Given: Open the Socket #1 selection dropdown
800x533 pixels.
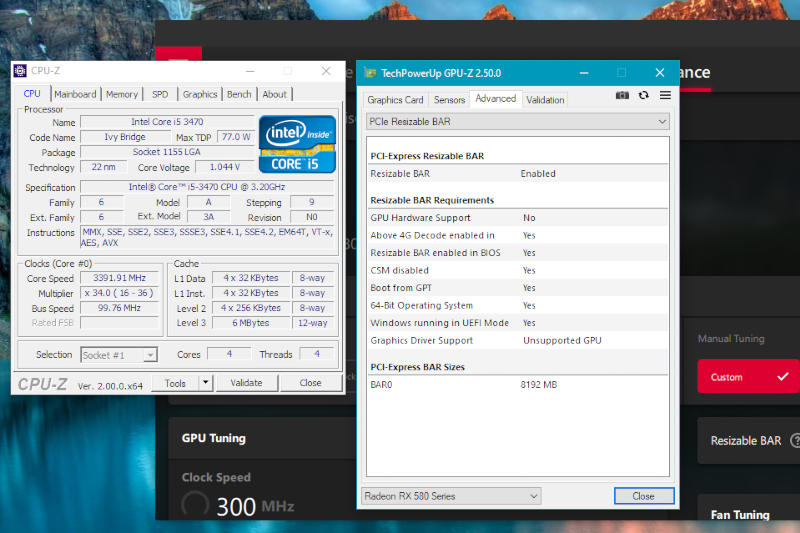Looking at the screenshot, I should pos(119,355).
